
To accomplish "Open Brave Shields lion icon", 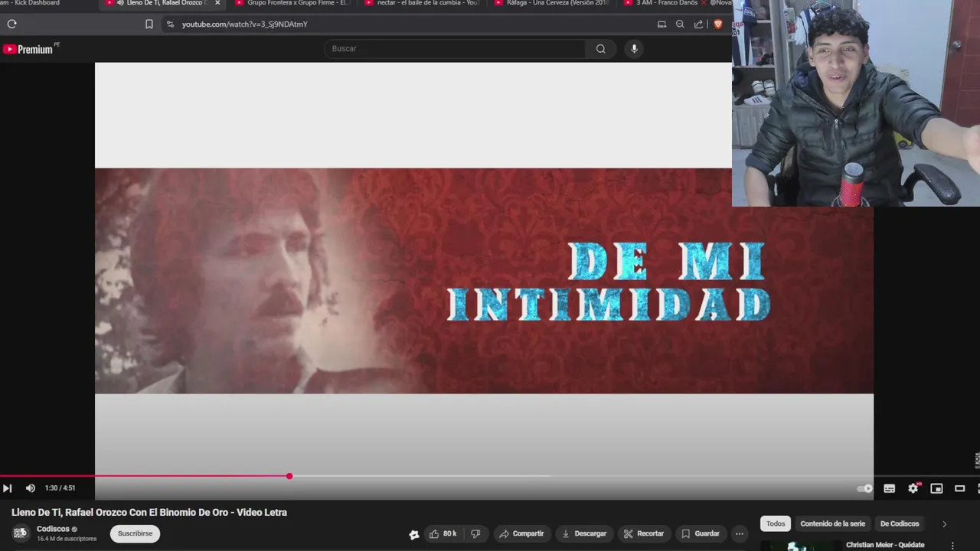I will pos(717,24).
